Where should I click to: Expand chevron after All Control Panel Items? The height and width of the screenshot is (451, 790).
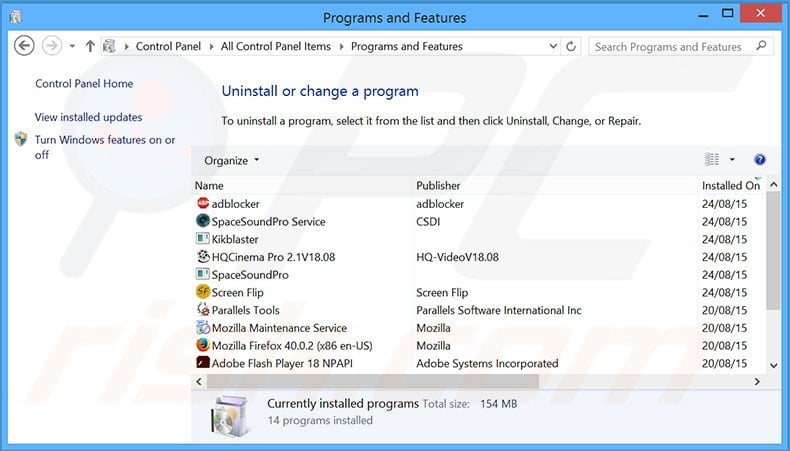(x=341, y=46)
